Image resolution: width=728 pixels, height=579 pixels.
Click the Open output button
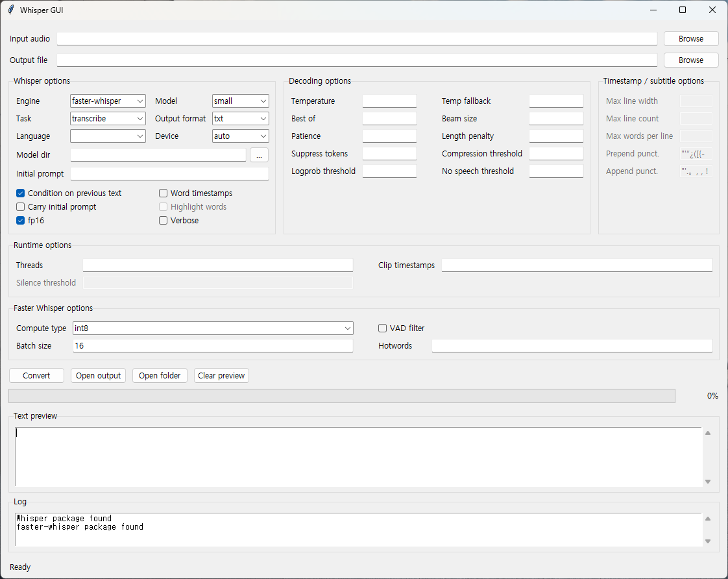pyautogui.click(x=98, y=376)
